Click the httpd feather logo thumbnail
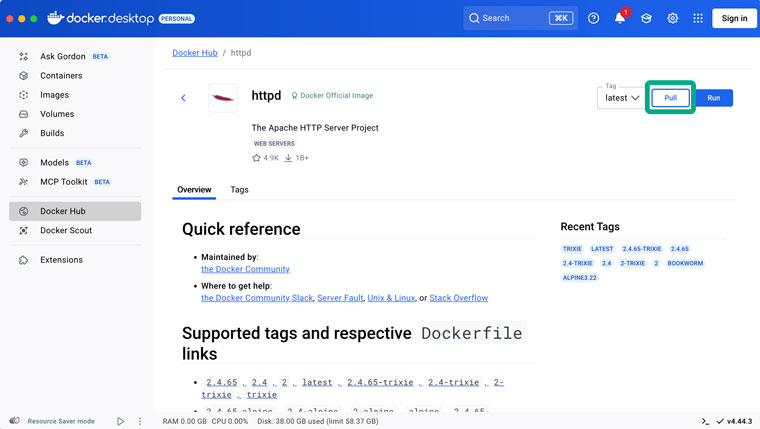760x429 pixels. click(x=223, y=98)
